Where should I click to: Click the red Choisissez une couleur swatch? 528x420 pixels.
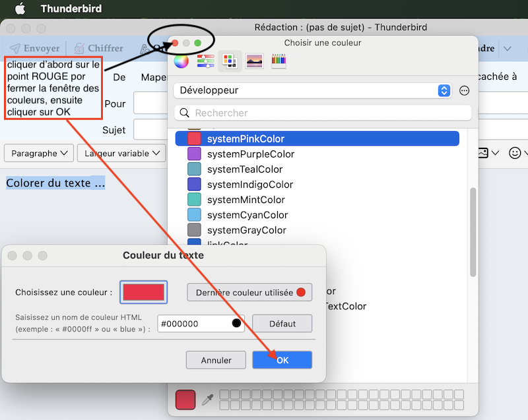point(143,292)
